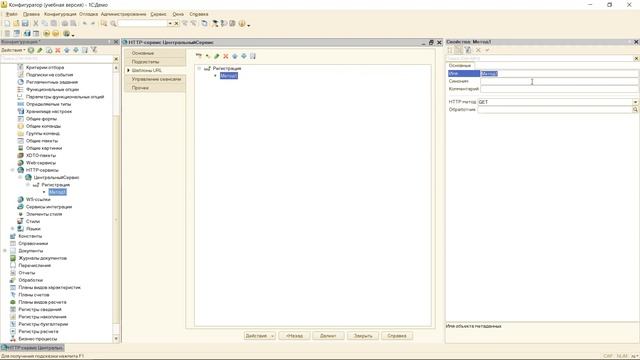Delete object with red X in Configuration panel
Screen dimensions: 640x360
point(58,50)
